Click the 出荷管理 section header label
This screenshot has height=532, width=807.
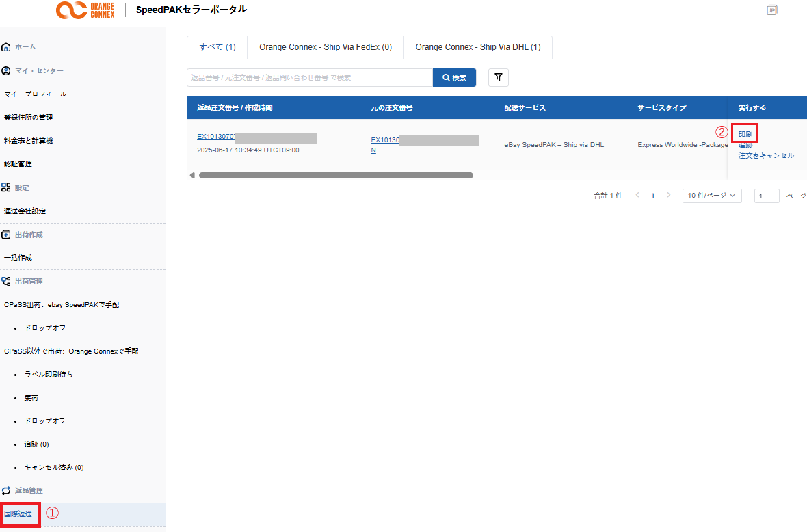click(x=29, y=282)
